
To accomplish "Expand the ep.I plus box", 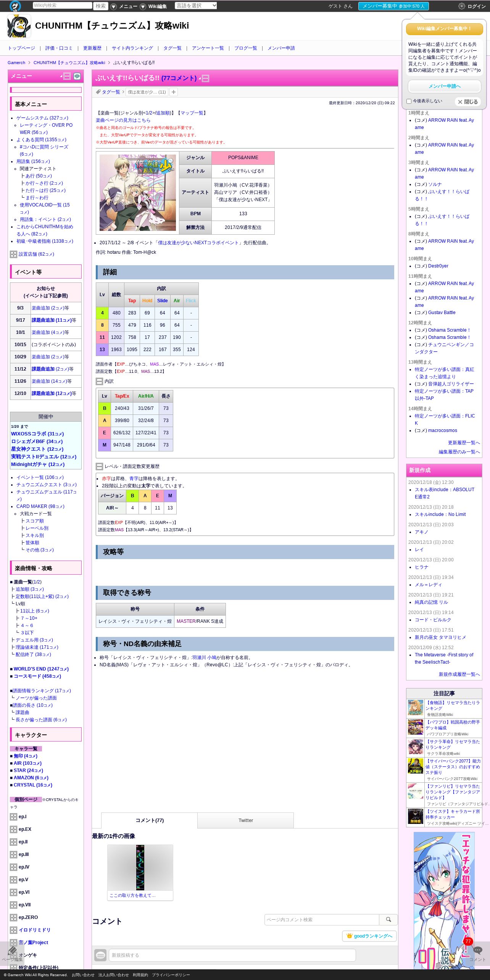I will coord(13,817).
